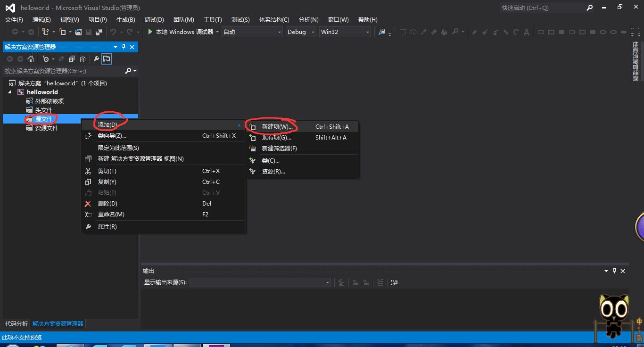
Task: Close the Solution Explorer panel
Action: tap(132, 47)
